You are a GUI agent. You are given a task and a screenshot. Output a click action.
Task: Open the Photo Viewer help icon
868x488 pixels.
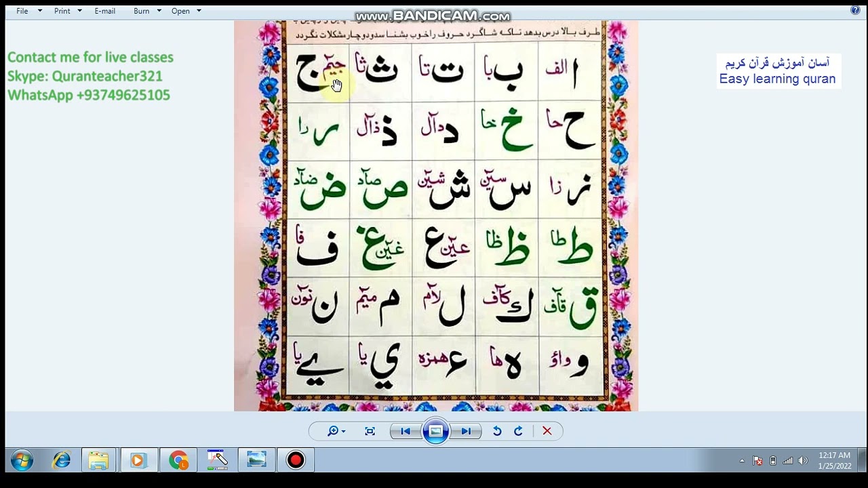click(x=855, y=10)
